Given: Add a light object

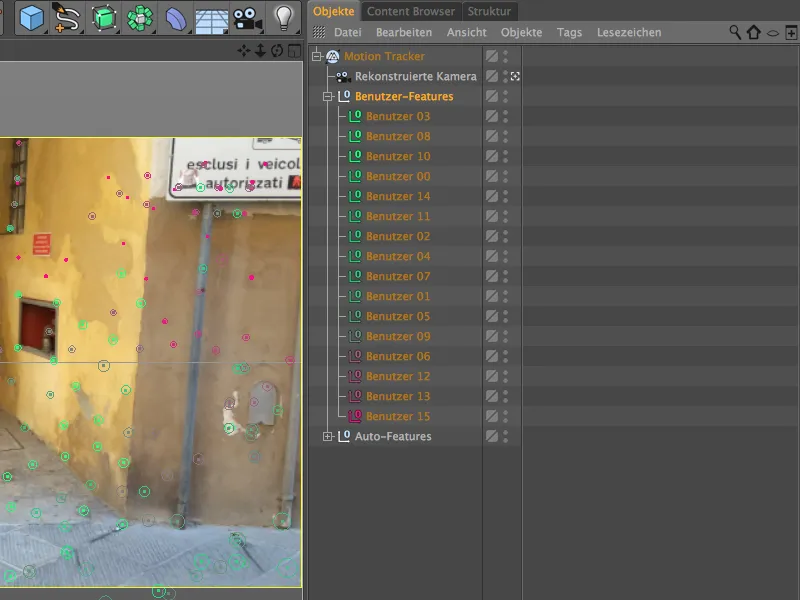Looking at the screenshot, I should click(284, 18).
